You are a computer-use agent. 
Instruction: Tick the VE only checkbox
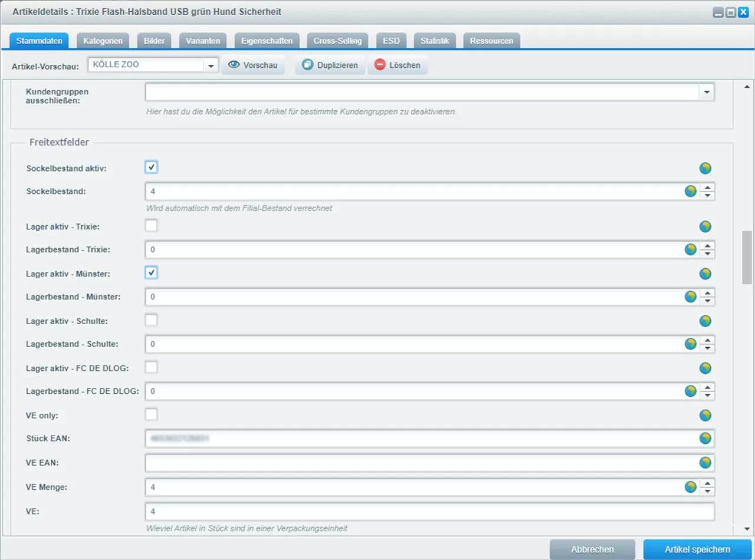pyautogui.click(x=152, y=414)
